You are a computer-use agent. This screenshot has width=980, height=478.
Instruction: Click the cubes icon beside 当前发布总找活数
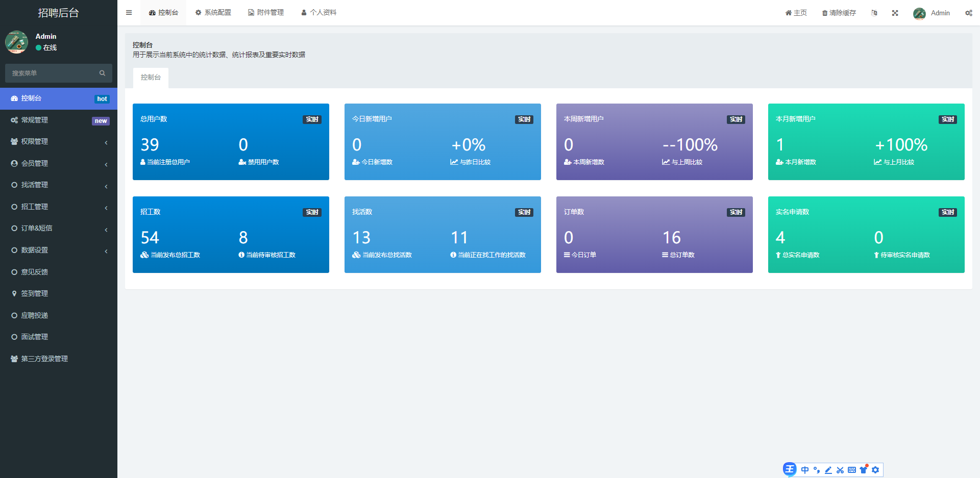[356, 255]
